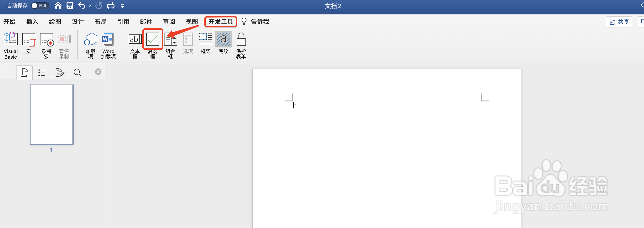Click the redo/repeat icon
This screenshot has width=644, height=228.
(x=99, y=6)
